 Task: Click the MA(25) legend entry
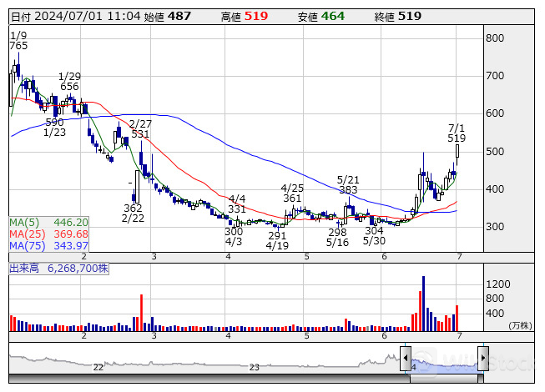click(48, 234)
